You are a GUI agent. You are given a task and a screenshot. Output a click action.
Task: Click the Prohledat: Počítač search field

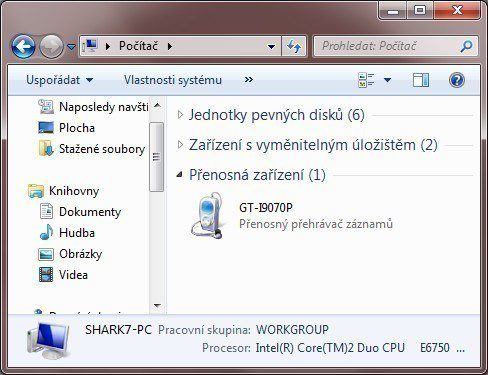pyautogui.click(x=388, y=46)
